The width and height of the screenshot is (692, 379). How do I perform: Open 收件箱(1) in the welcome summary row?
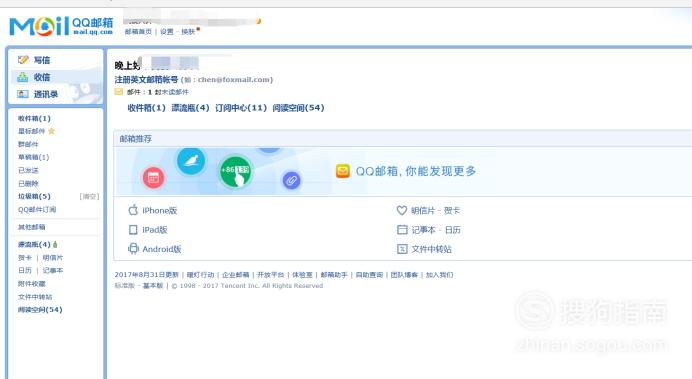147,108
